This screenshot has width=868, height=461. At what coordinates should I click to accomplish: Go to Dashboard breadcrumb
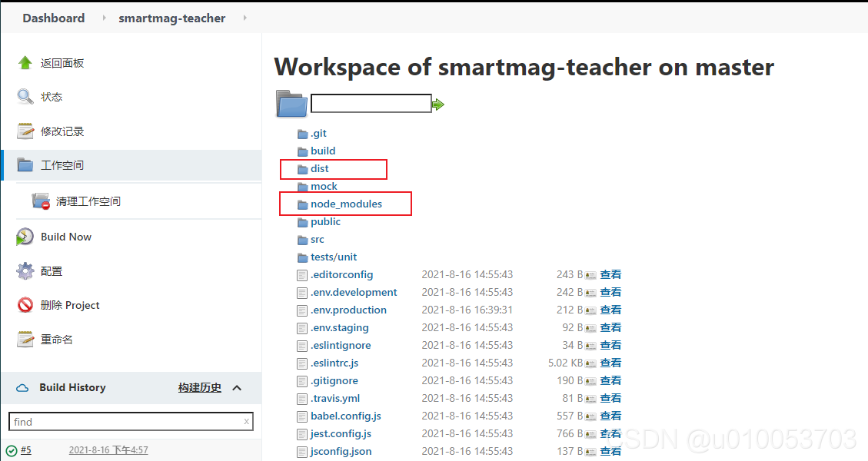point(54,18)
